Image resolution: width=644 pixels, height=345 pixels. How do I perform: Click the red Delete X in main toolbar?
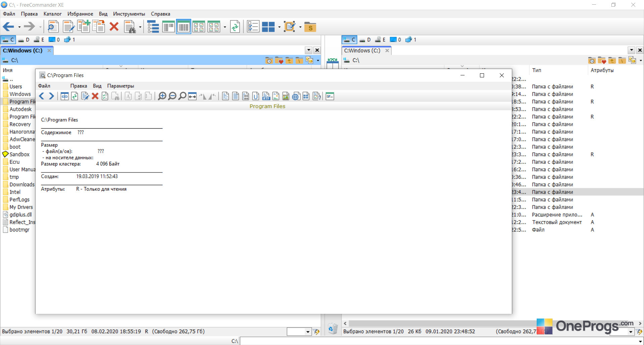tap(114, 27)
